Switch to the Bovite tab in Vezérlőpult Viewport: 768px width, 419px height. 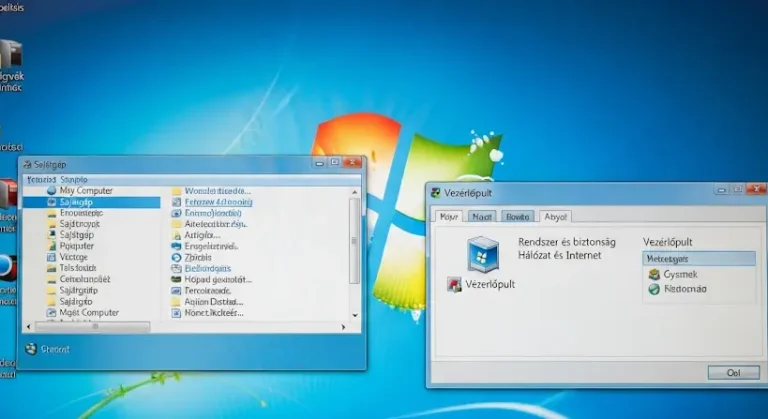coord(518,217)
